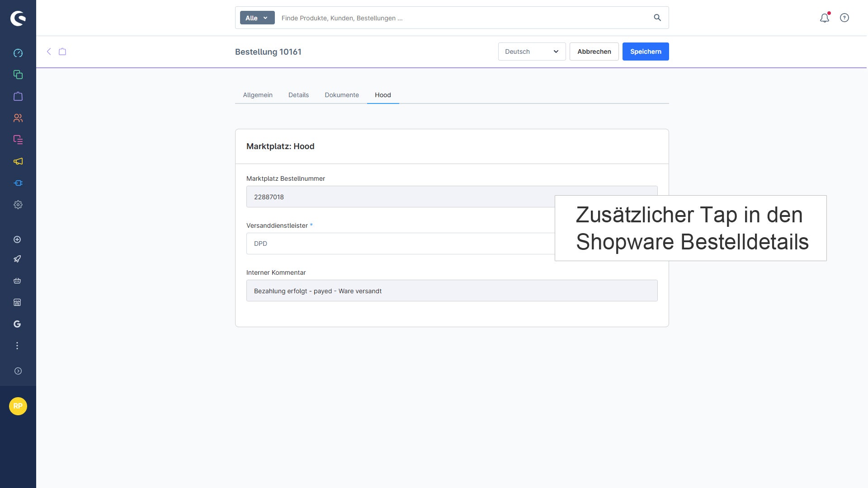Open the Catalogues icon in sidebar

pos(18,75)
